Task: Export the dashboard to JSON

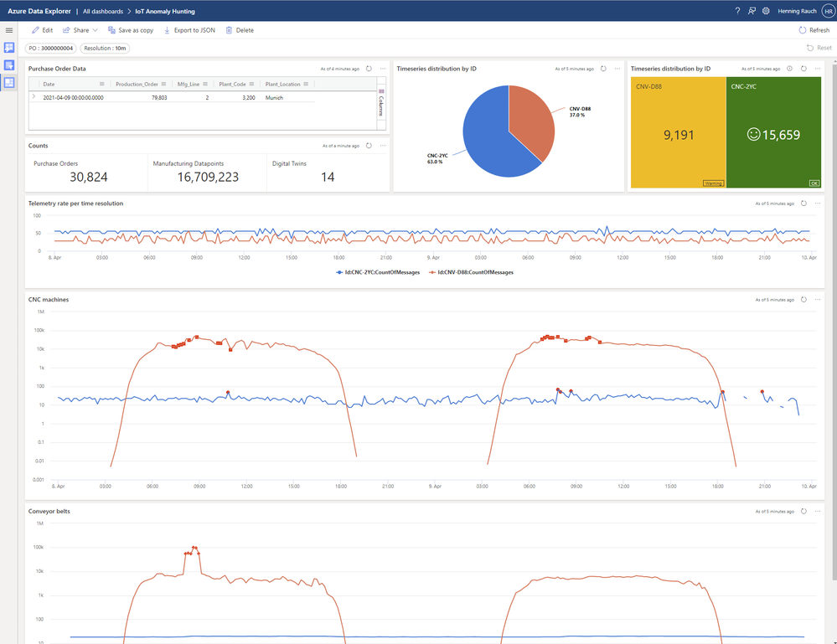Action: coord(189,30)
